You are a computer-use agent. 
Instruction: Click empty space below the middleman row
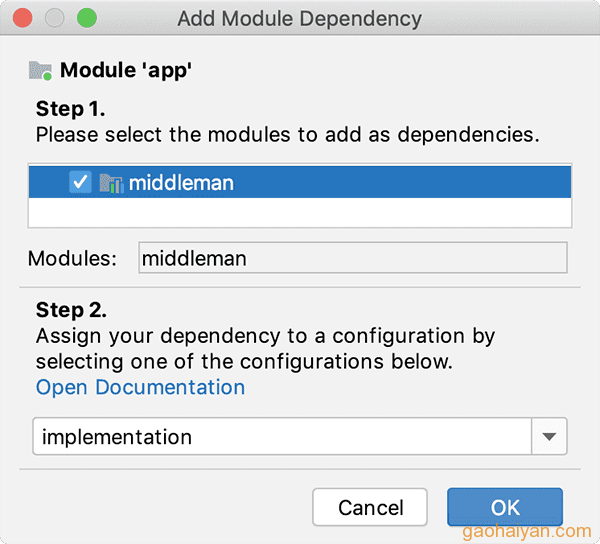[x=300, y=212]
